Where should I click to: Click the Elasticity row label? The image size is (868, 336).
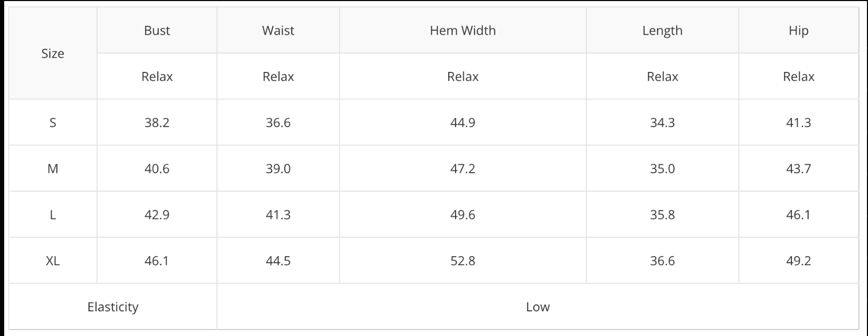[x=113, y=307]
